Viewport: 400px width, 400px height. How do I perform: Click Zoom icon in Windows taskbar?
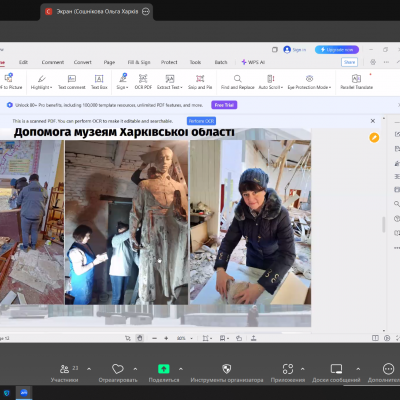click(24, 393)
